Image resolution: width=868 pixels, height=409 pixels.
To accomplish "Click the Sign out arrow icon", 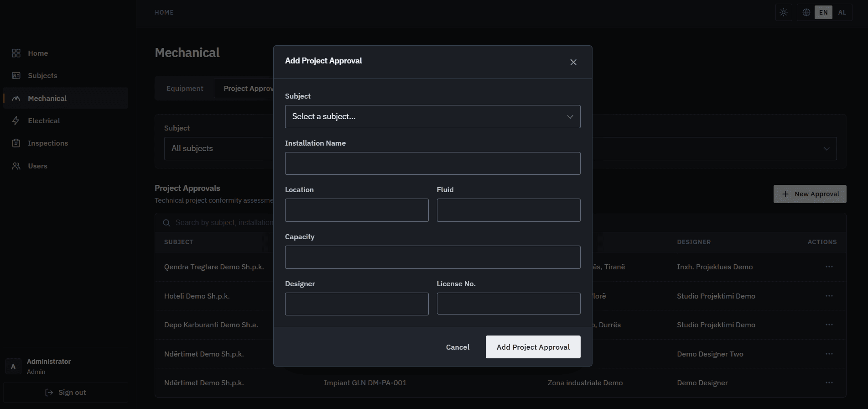I will point(49,393).
